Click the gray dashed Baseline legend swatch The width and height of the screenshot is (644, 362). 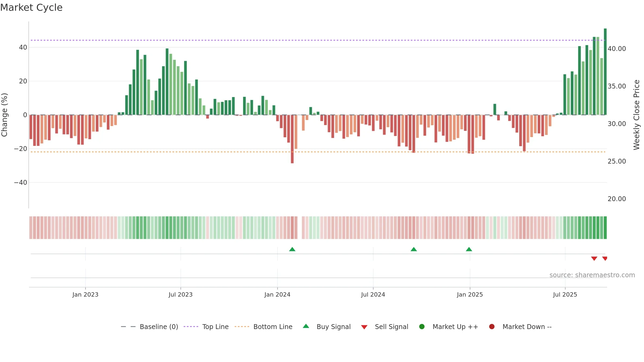point(128,327)
